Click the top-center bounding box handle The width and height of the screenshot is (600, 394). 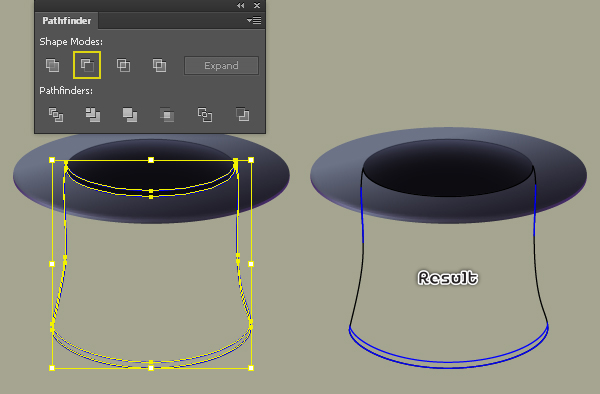pyautogui.click(x=151, y=160)
